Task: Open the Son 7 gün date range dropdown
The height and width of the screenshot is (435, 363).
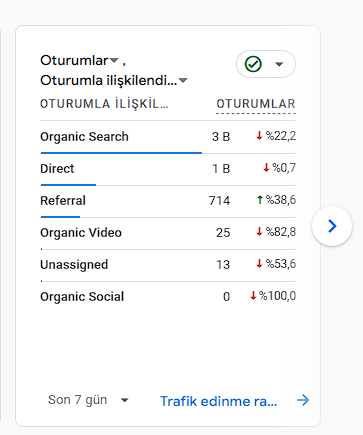Action: coord(88,400)
